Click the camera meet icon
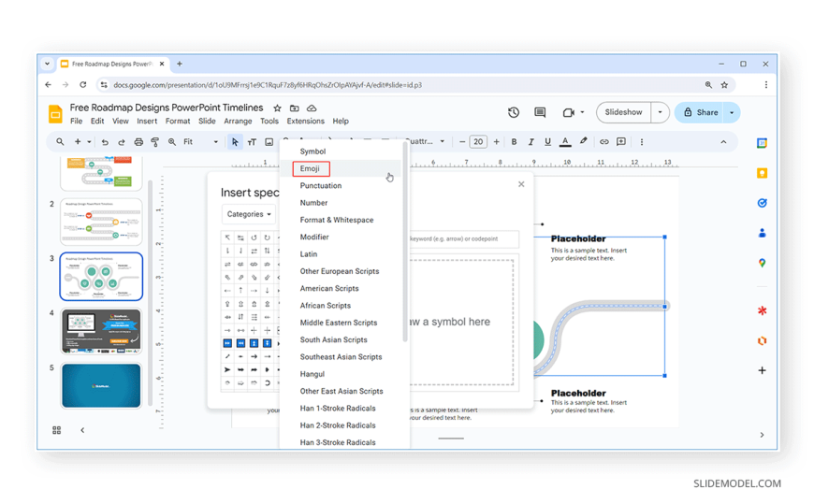This screenshot has height=504, width=814. click(x=569, y=112)
